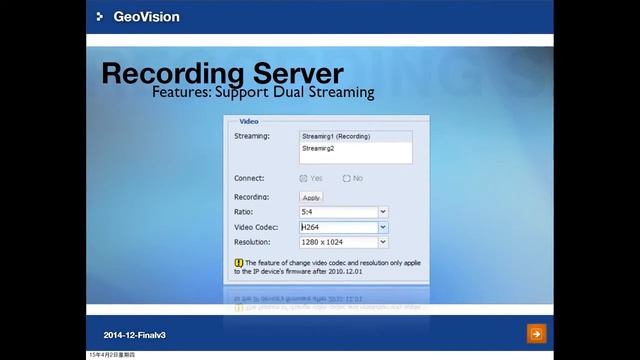640x360 pixels.
Task: Select the No option for Connect
Action: coord(347,178)
